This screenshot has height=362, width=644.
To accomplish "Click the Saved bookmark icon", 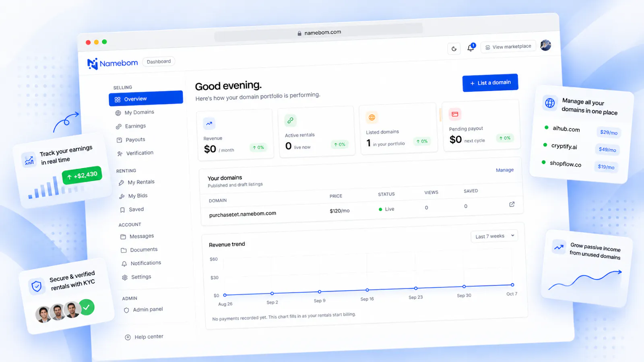I will point(122,210).
